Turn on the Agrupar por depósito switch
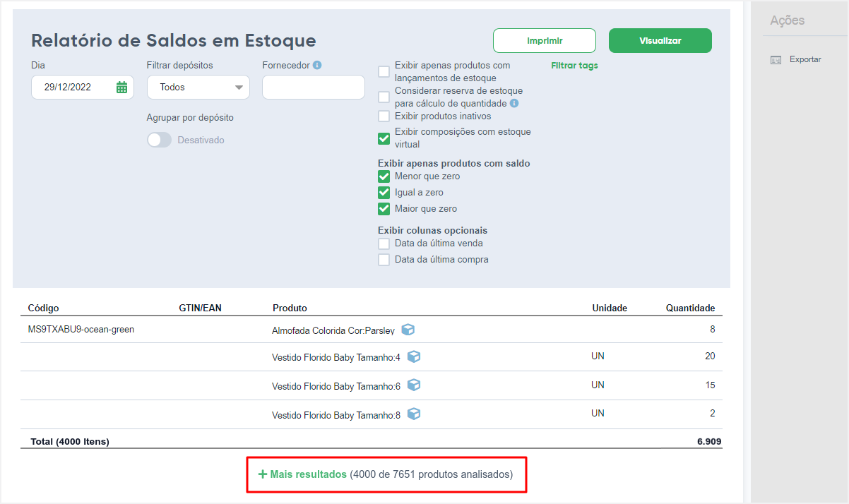This screenshot has height=504, width=849. click(x=159, y=140)
